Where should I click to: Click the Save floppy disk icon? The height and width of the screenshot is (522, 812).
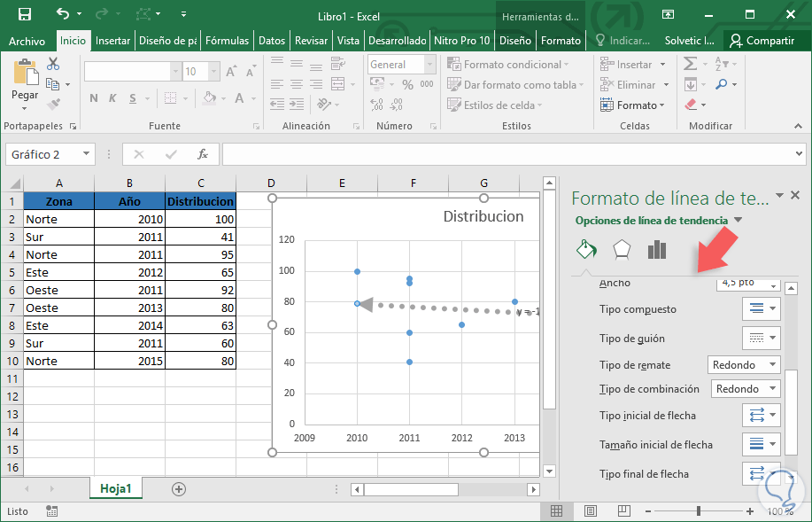coord(24,14)
